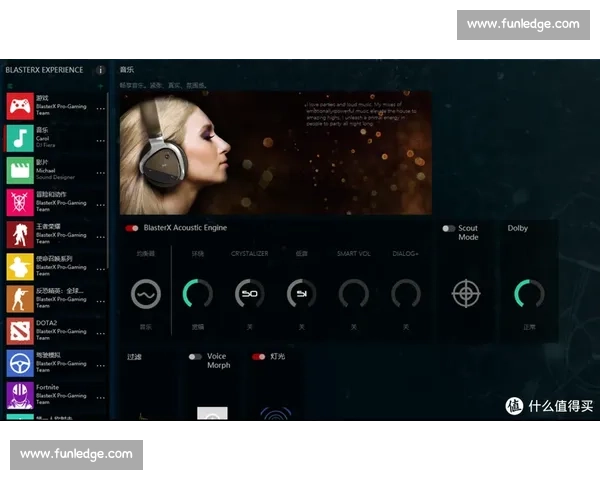Click the green plus add-profile icon
Image resolution: width=600 pixels, height=480 pixels.
101,87
